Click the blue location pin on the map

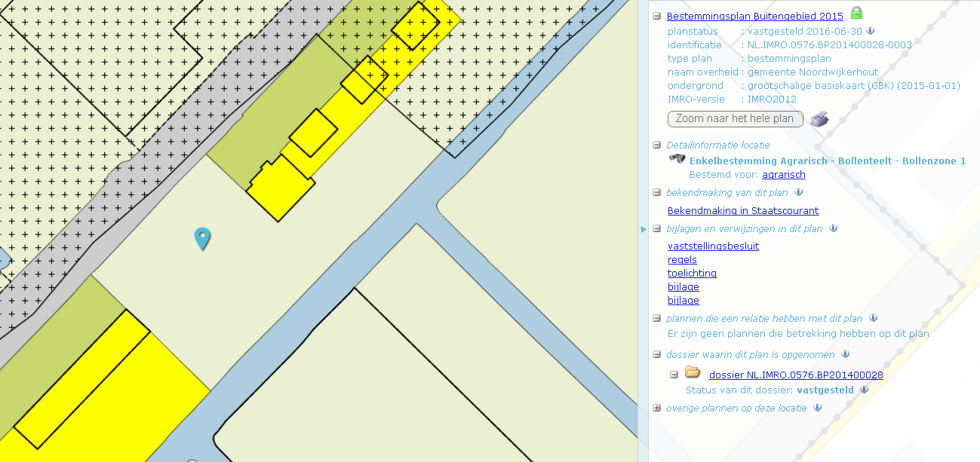tap(202, 238)
